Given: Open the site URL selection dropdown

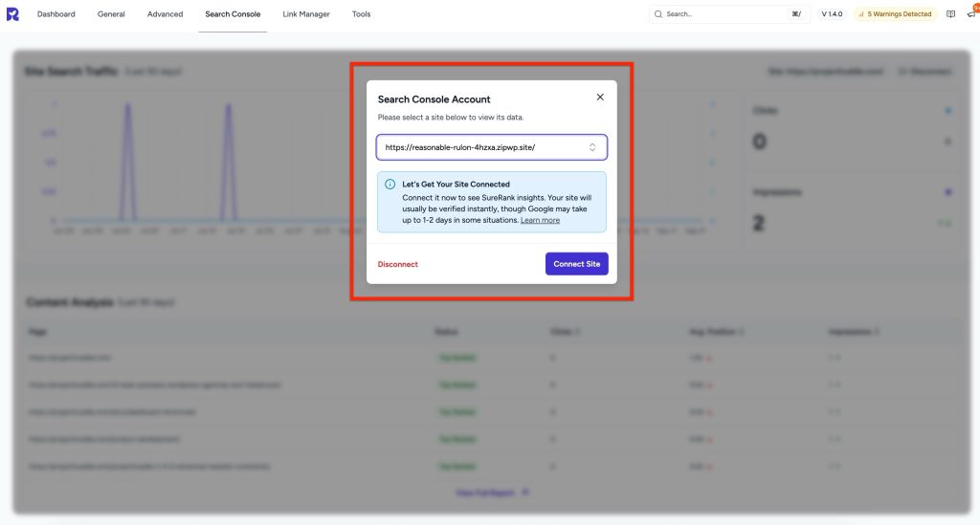Looking at the screenshot, I should click(x=491, y=147).
